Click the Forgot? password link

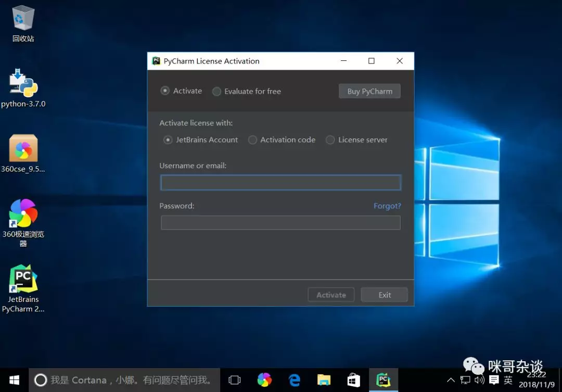pos(387,206)
